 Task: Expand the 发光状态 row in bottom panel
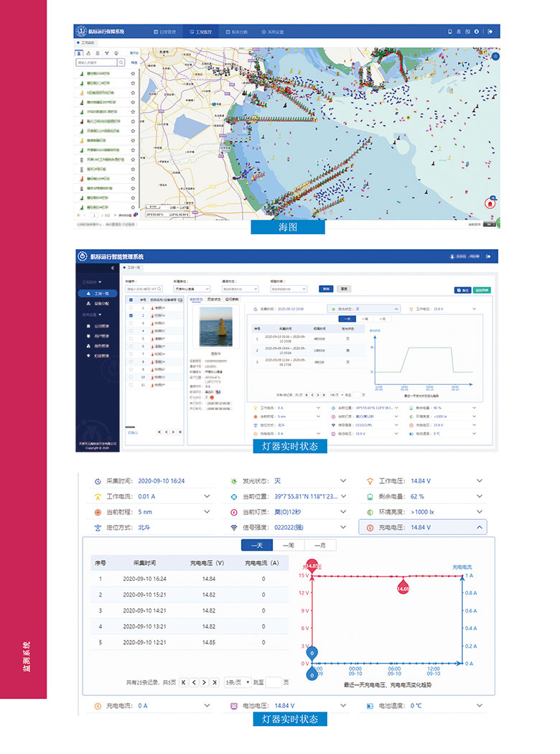[x=344, y=480]
